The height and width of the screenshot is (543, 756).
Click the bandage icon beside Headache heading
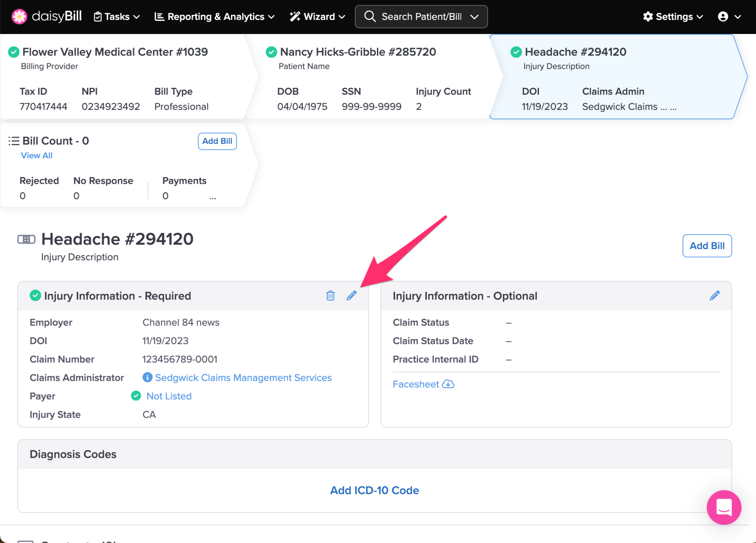click(26, 239)
